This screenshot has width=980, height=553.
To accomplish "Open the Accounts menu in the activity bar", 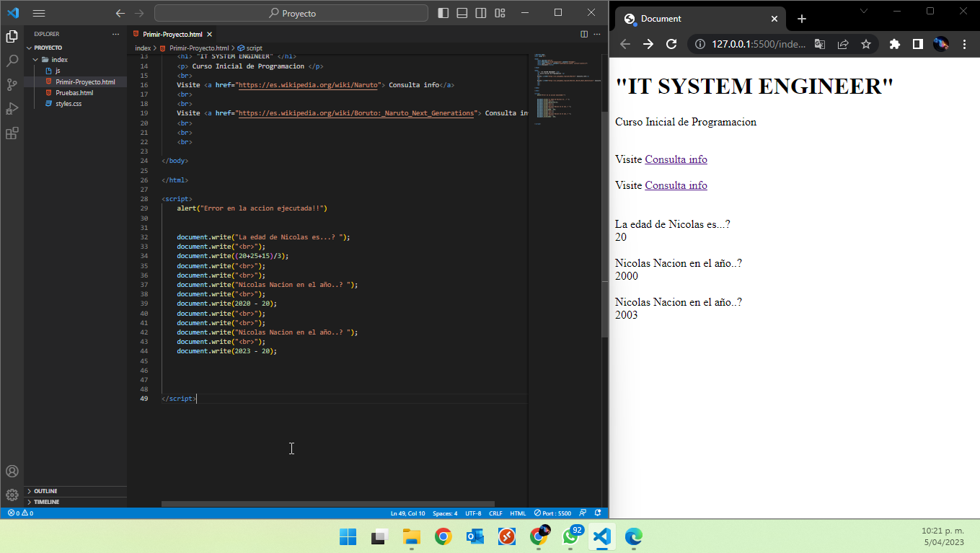I will pos(12,472).
